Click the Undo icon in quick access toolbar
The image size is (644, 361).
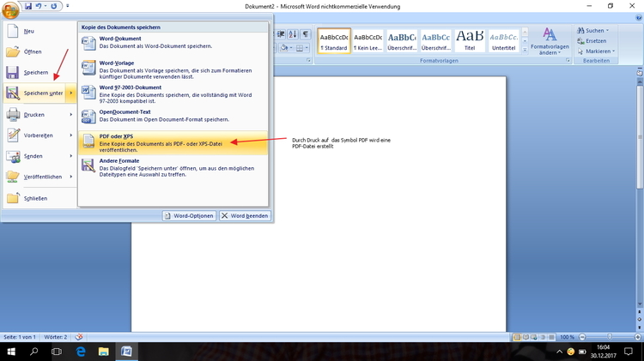pos(39,6)
